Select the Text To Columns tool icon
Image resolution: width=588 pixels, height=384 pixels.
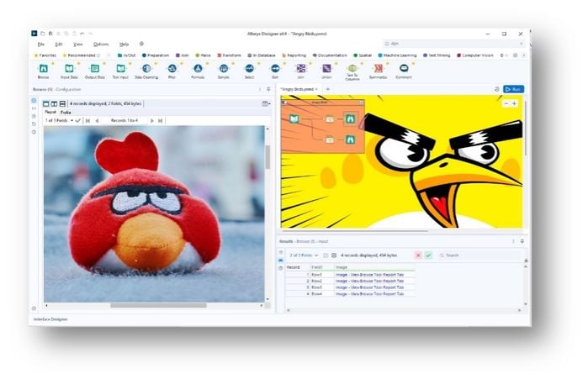pyautogui.click(x=352, y=68)
